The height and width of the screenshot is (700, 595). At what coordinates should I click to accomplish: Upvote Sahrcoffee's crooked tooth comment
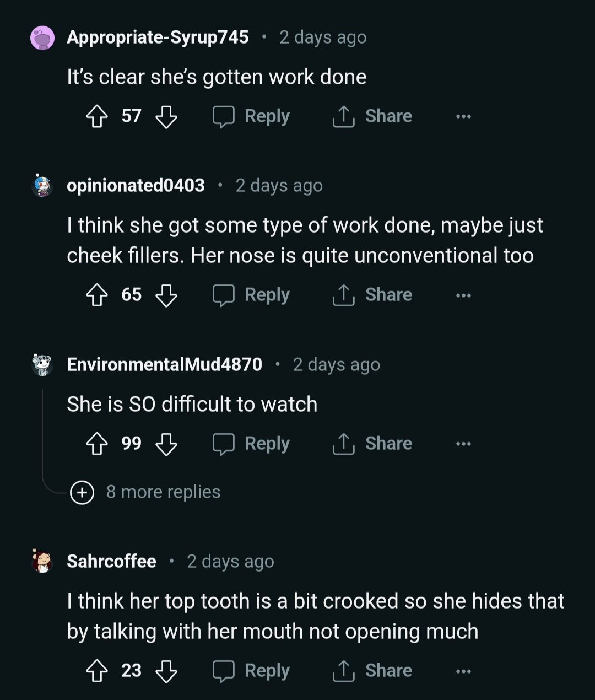click(x=97, y=671)
